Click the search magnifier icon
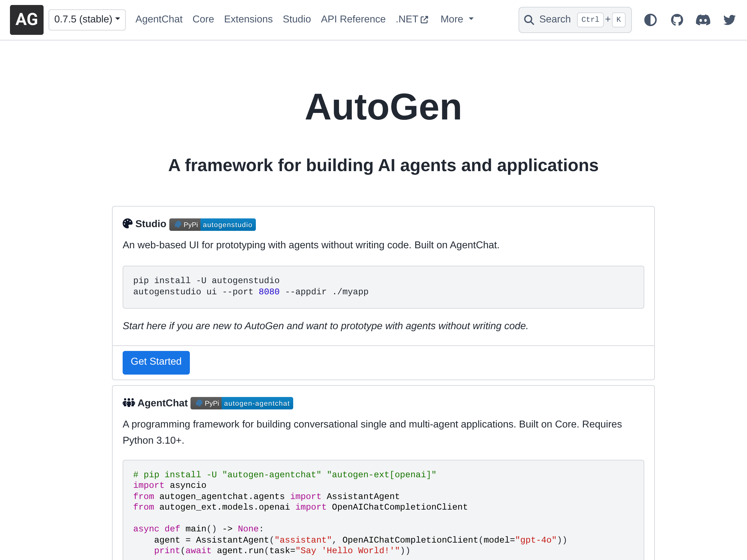Image resolution: width=747 pixels, height=560 pixels. (529, 20)
